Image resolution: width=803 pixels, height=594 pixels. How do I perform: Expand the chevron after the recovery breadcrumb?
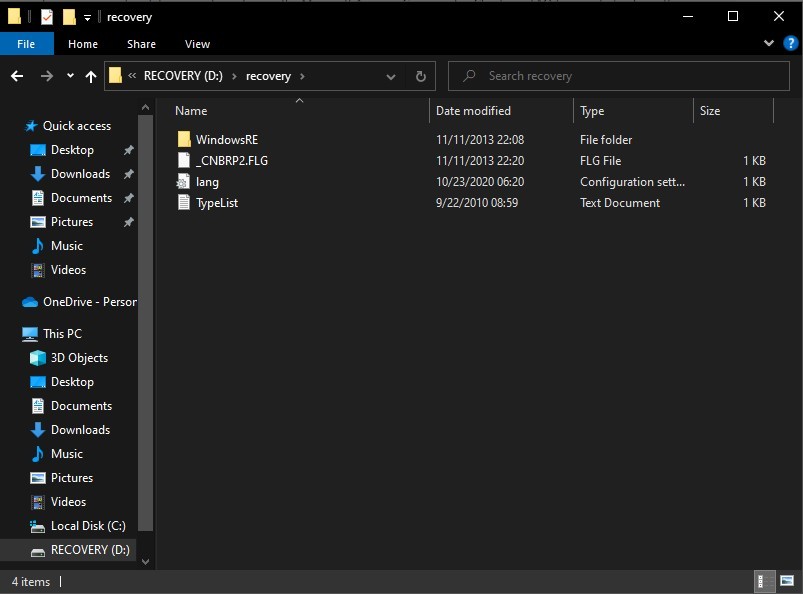pos(302,76)
